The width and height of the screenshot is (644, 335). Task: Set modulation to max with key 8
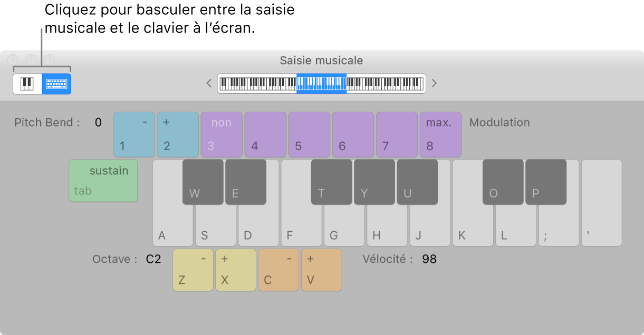(x=440, y=134)
